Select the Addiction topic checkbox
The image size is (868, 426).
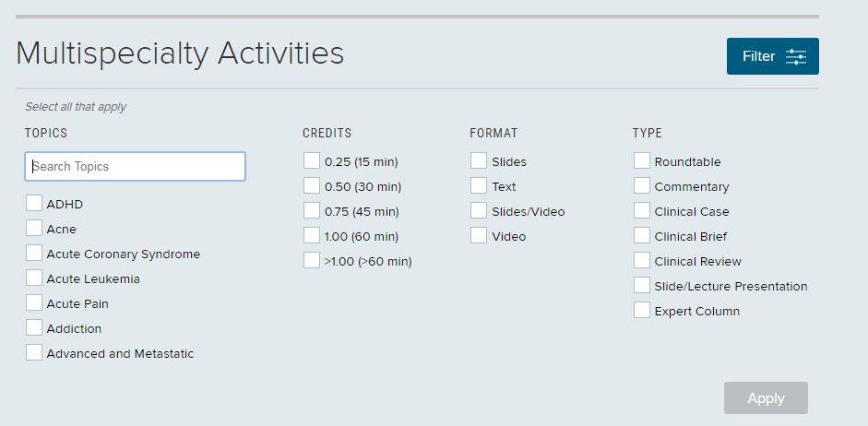click(34, 327)
